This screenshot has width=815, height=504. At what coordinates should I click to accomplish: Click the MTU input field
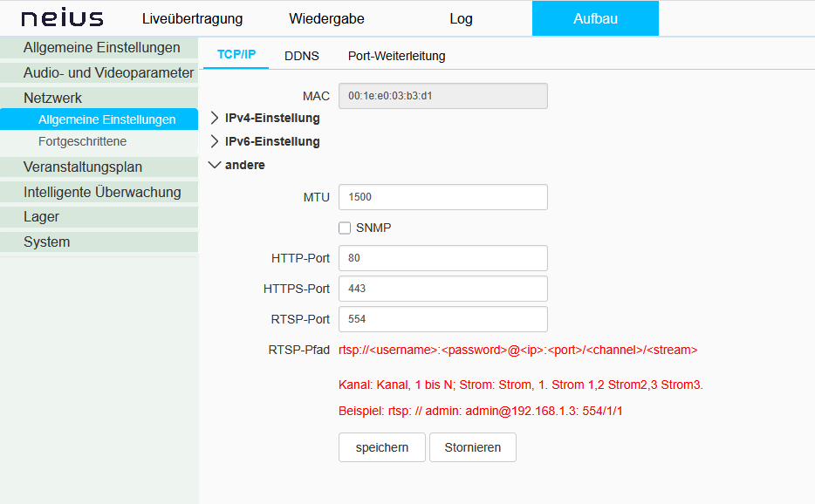click(442, 197)
